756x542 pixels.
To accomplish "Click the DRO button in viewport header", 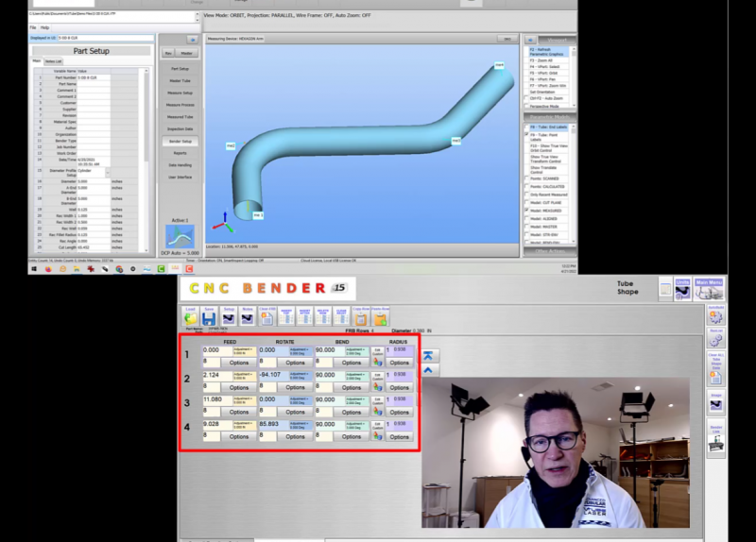I will pyautogui.click(x=507, y=39).
